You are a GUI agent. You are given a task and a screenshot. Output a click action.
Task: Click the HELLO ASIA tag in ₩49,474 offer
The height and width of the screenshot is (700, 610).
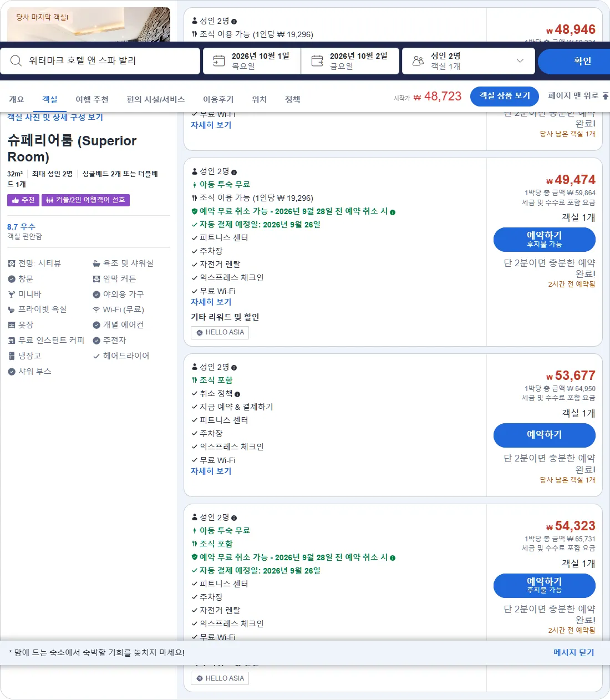220,332
